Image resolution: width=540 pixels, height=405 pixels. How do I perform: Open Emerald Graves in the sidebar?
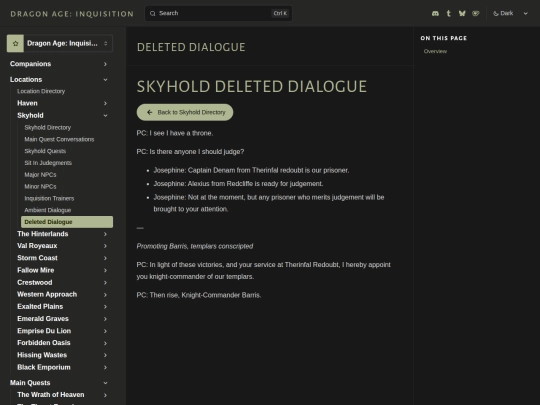(x=43, y=319)
